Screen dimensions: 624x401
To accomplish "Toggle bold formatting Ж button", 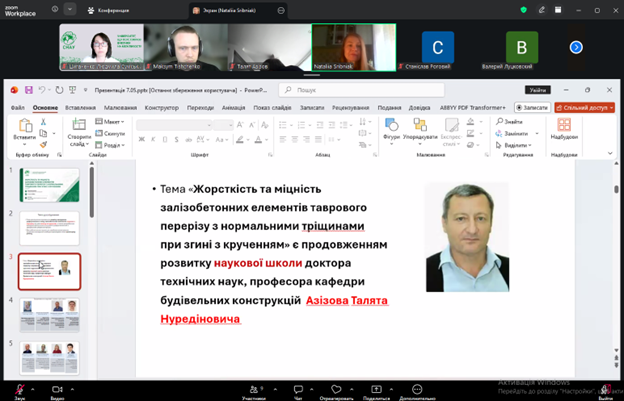I will tap(141, 140).
